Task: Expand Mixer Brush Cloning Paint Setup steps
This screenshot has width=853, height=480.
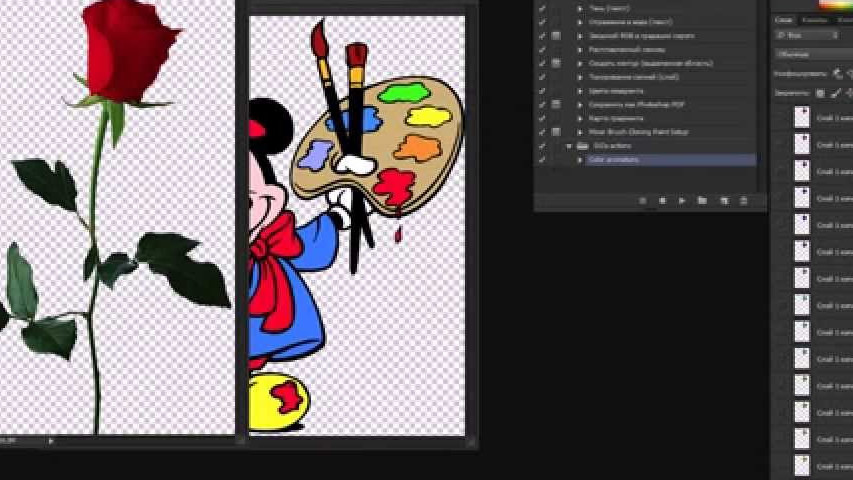Action: click(x=580, y=132)
